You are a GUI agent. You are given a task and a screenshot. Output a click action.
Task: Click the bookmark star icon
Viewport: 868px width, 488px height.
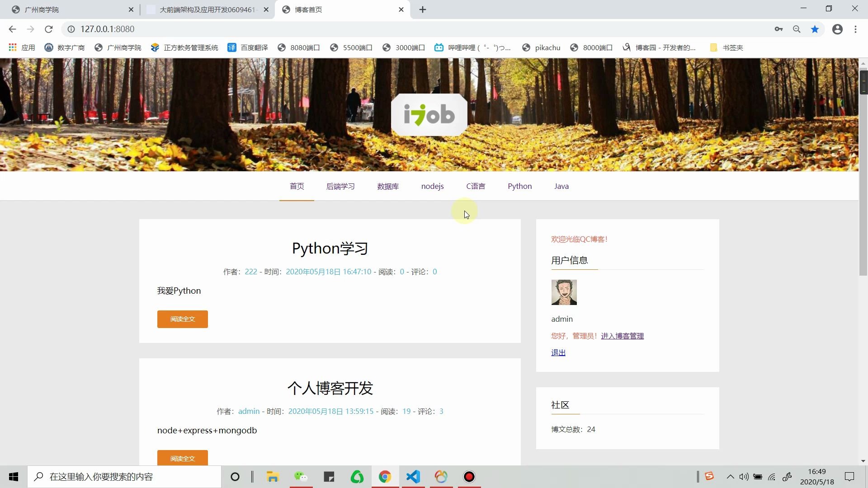[815, 29]
